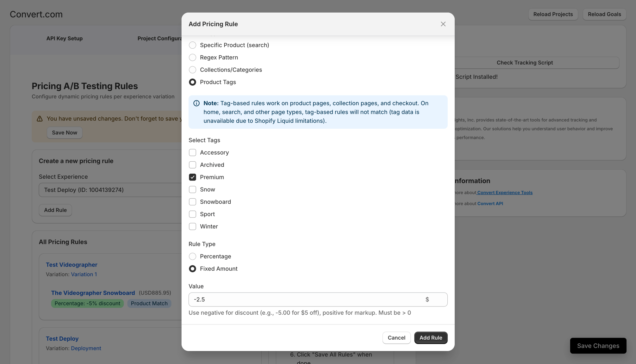Click the Reload Goals button
Viewport: 636px width, 364px height.
[x=604, y=14]
